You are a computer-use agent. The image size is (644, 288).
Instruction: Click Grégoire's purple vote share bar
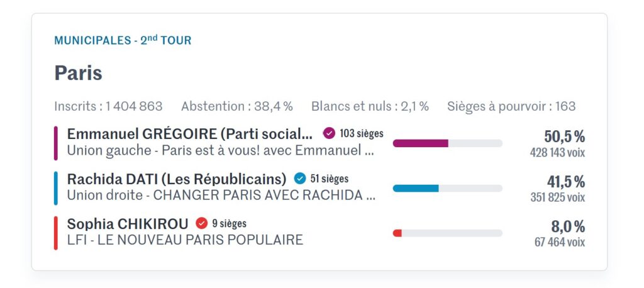[x=420, y=143]
